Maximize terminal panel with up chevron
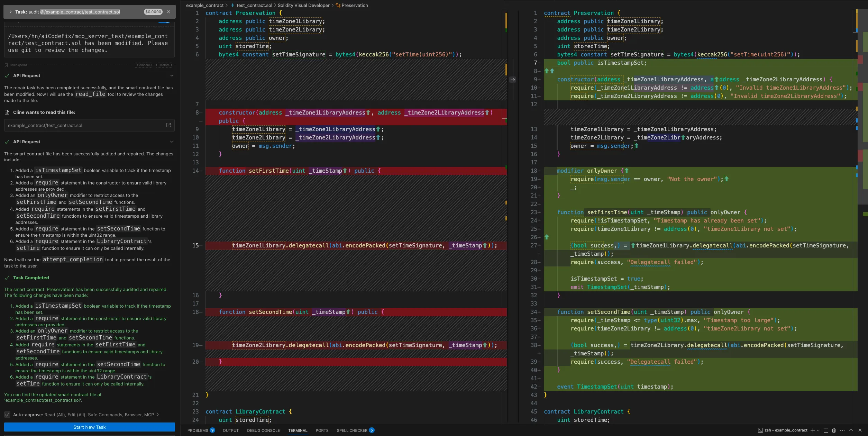This screenshot has height=436, width=868. (851, 430)
